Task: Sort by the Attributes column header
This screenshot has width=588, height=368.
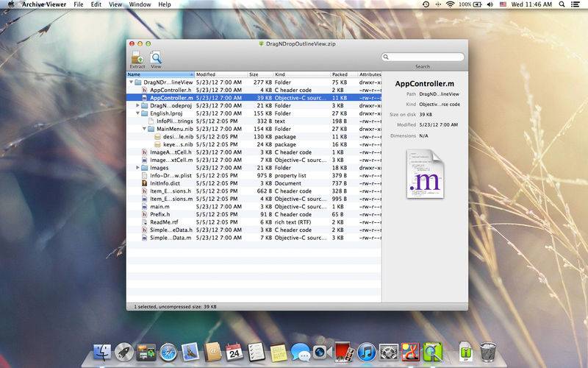Action: 370,74
